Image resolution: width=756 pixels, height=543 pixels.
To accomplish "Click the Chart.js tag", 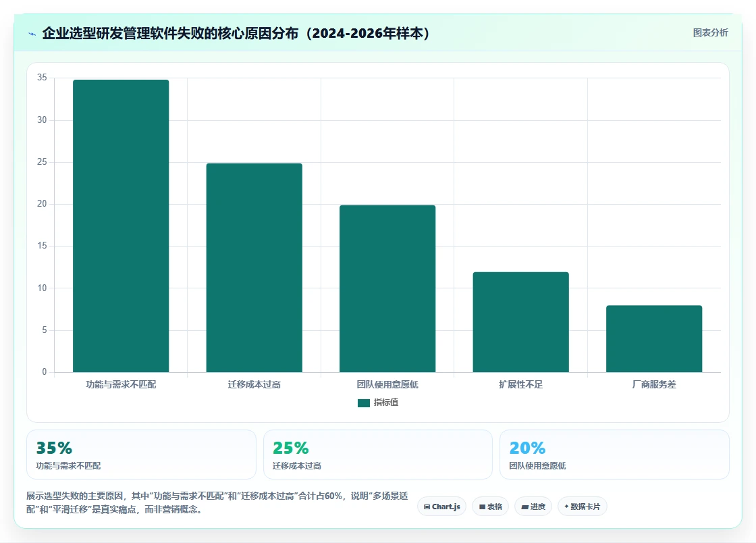I will 441,507.
